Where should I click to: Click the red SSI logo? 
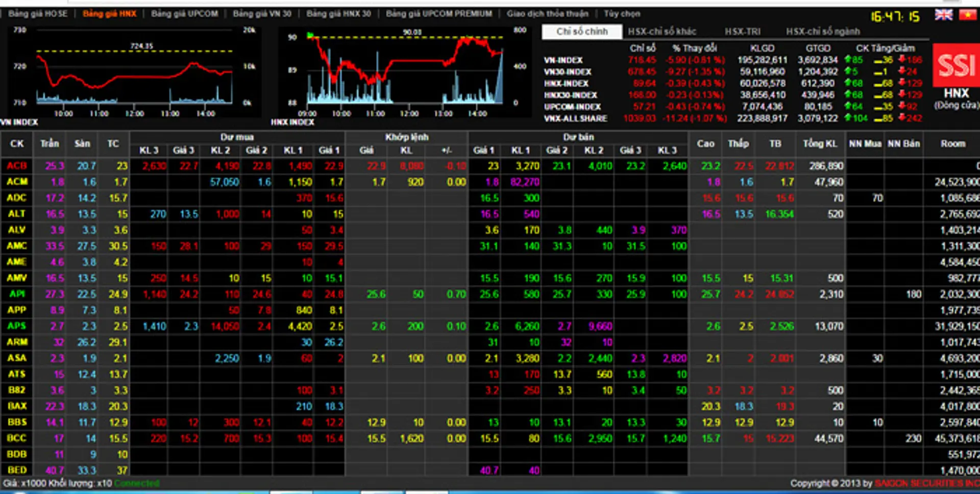pyautogui.click(x=956, y=65)
